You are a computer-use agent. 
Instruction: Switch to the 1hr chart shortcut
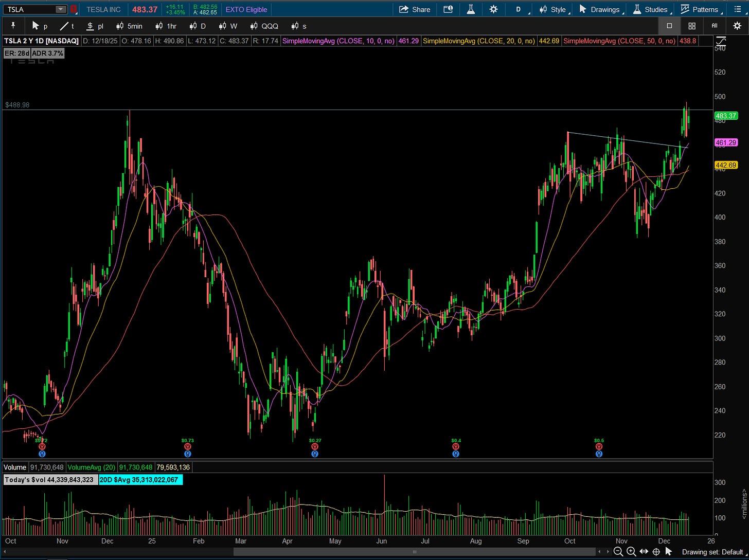pyautogui.click(x=166, y=26)
